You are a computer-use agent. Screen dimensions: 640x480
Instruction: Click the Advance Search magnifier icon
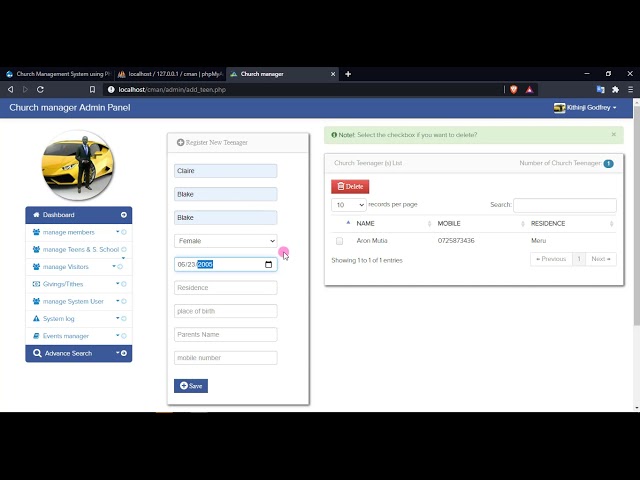coord(37,353)
